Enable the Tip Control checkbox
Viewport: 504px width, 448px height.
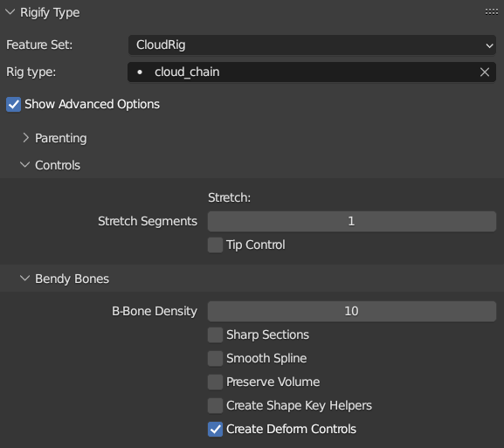pyautogui.click(x=215, y=245)
